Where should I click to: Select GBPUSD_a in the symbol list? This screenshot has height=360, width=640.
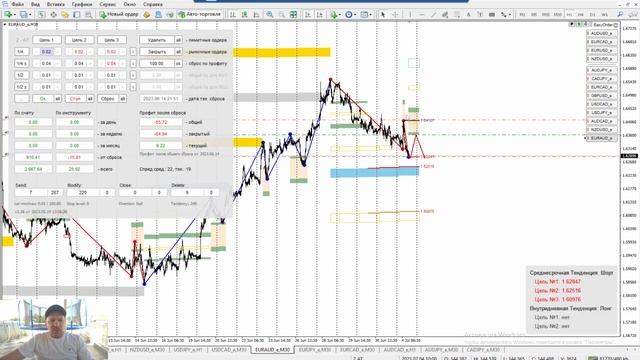pyautogui.click(x=602, y=96)
